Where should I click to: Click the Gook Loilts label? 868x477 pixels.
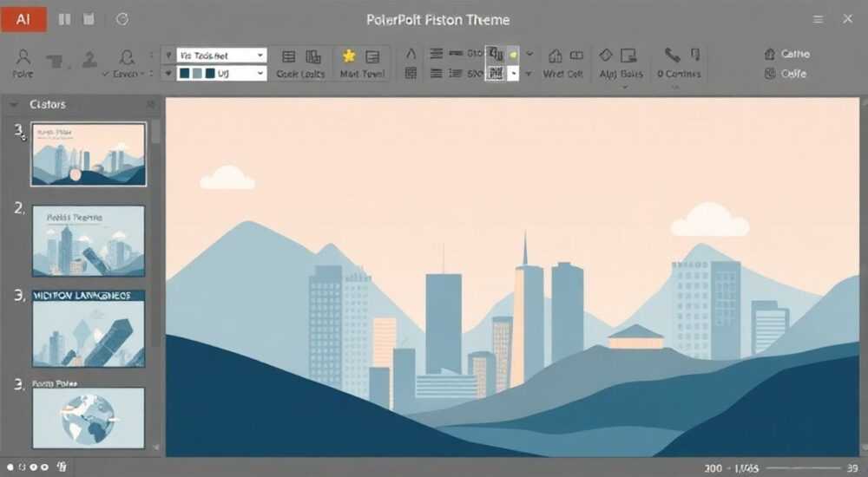click(x=300, y=74)
